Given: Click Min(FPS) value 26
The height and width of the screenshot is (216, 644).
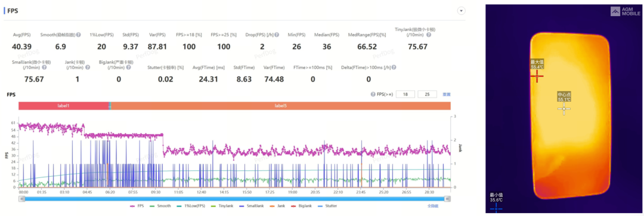Looking at the screenshot, I should pos(296,46).
